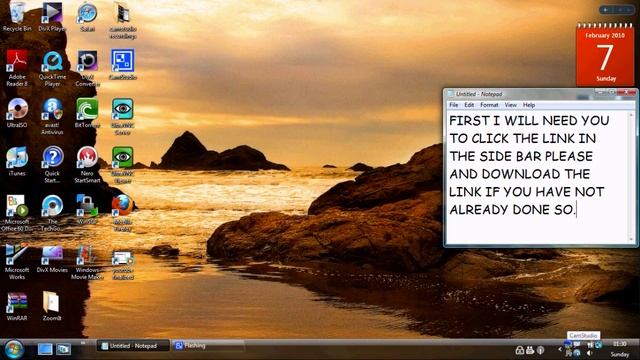Open Notepad Help menu
This screenshot has width=640, height=360.
529,105
